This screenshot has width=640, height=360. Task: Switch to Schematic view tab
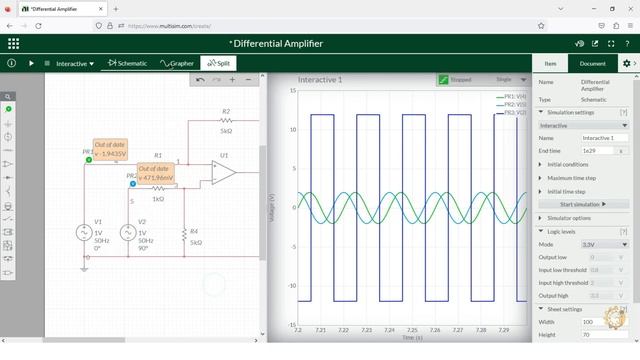click(127, 63)
